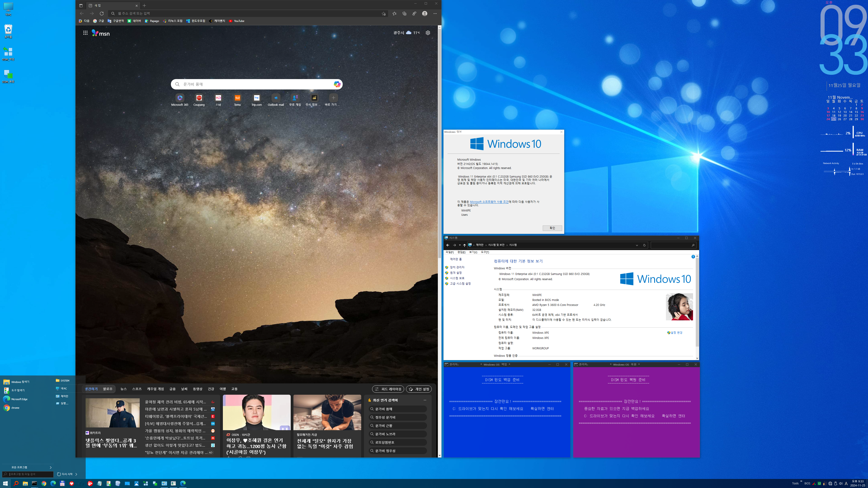
Task: Open 11st quick link tile
Action: coord(218,100)
